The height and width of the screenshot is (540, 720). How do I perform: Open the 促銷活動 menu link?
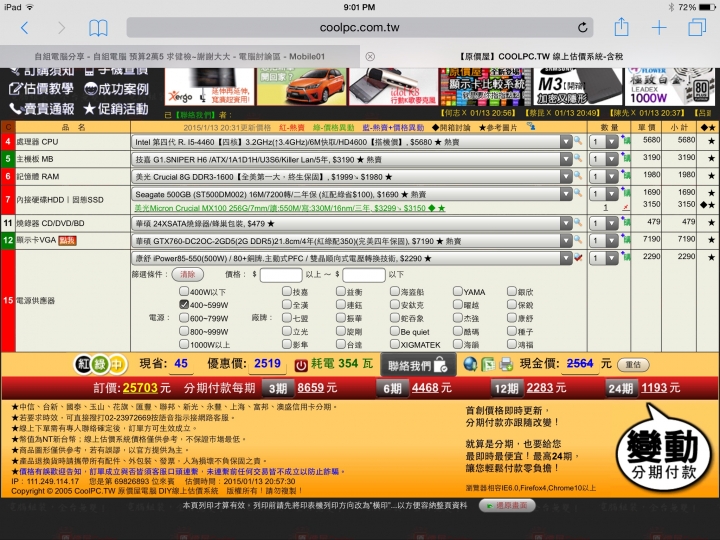116,109
